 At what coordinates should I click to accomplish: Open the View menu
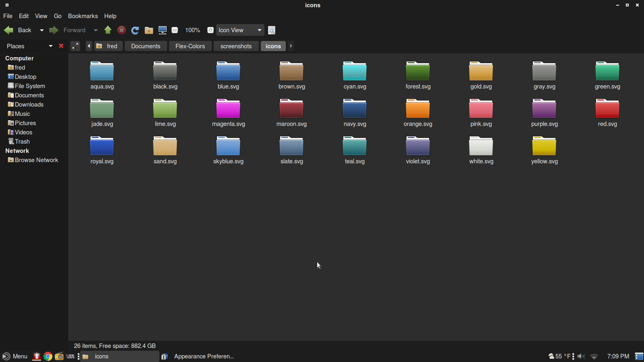click(x=41, y=16)
